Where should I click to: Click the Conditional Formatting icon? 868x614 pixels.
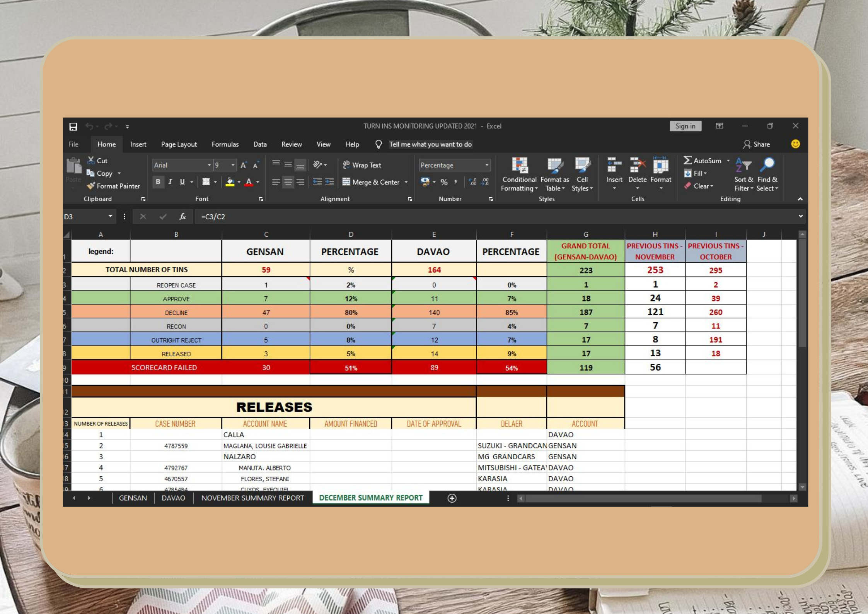[519, 166]
